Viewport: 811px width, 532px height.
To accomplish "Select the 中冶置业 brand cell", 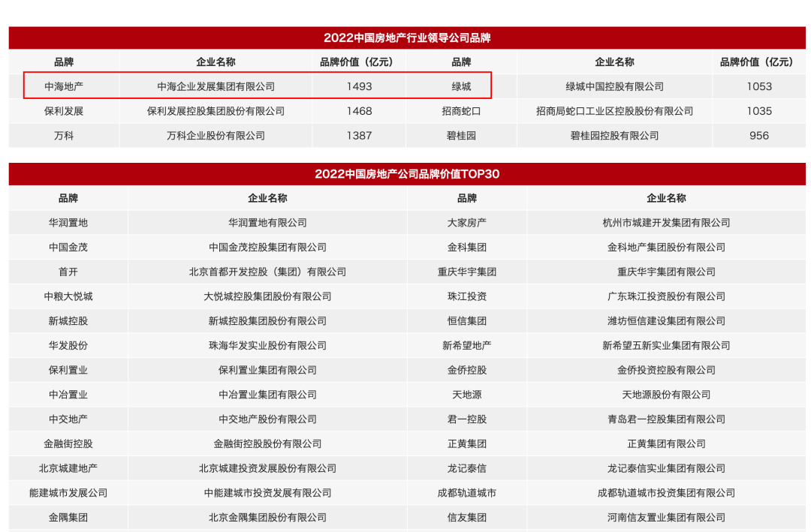I will point(68,395).
